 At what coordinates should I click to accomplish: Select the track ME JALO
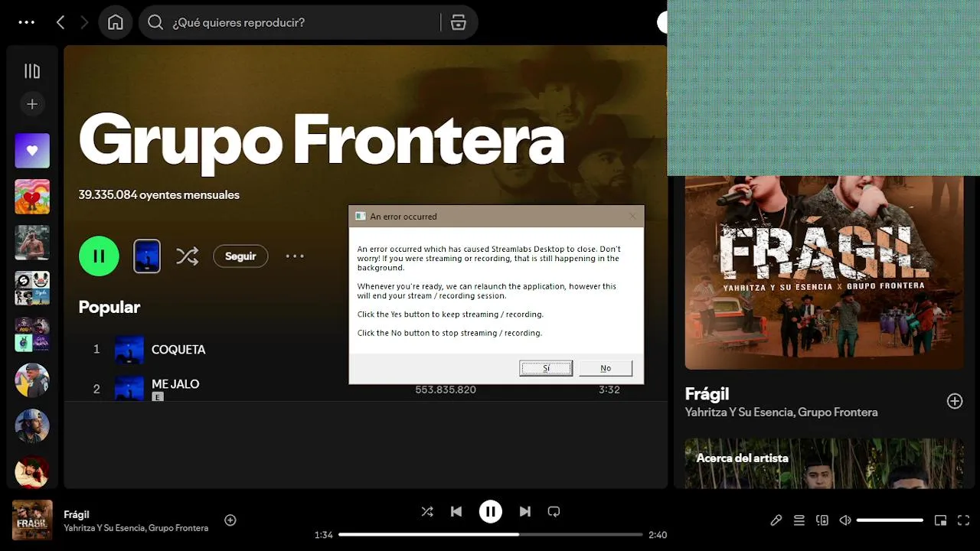click(x=175, y=384)
